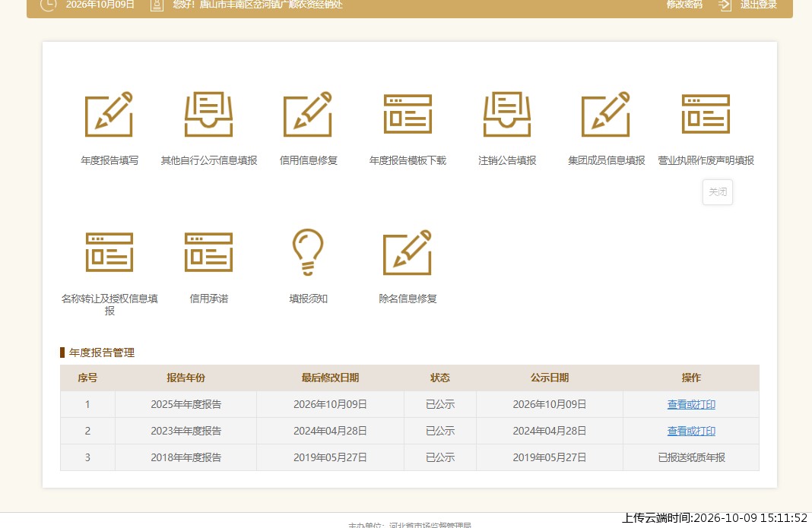Open the 年度报告模板下载 icon
Screen dimensions: 812x528
click(x=408, y=115)
